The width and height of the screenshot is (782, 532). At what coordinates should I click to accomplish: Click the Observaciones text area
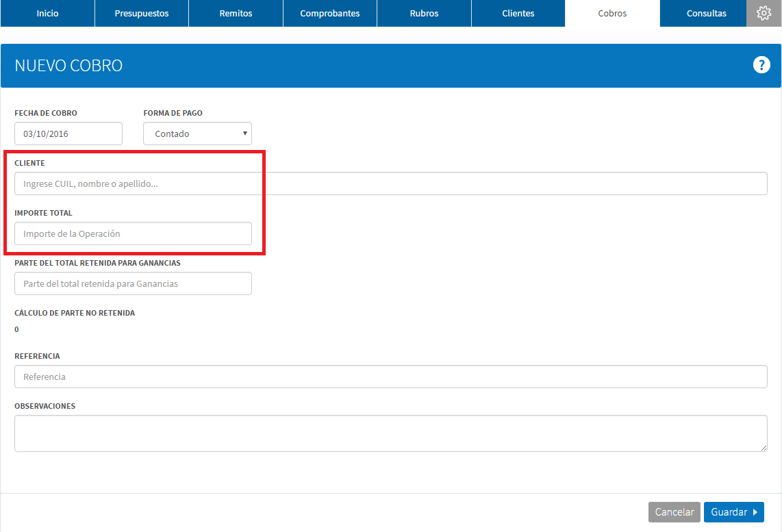391,433
